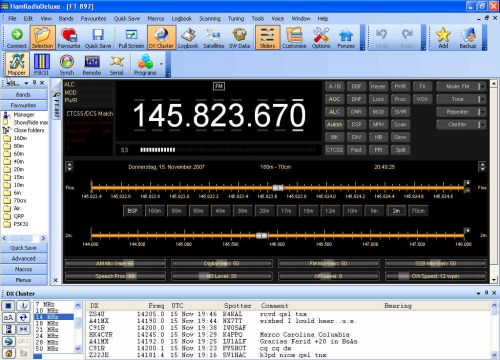Toggle the Lock button
This screenshot has width=500, height=360.
[378, 99]
